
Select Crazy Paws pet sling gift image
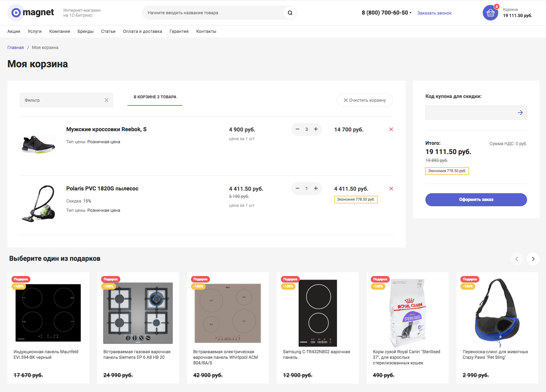tap(497, 313)
